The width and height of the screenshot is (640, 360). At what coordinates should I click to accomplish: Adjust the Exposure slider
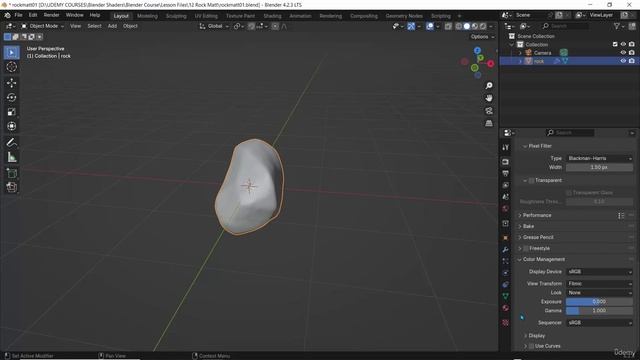point(599,302)
